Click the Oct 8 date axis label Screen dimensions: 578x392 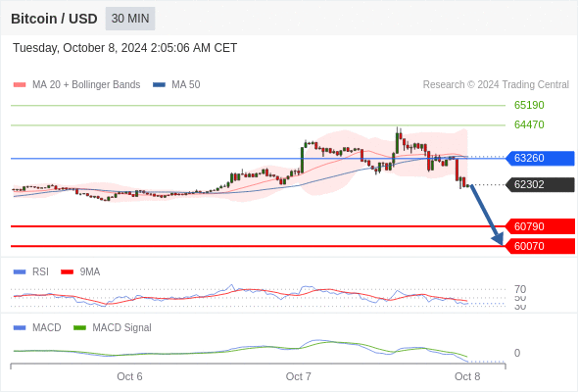click(467, 376)
